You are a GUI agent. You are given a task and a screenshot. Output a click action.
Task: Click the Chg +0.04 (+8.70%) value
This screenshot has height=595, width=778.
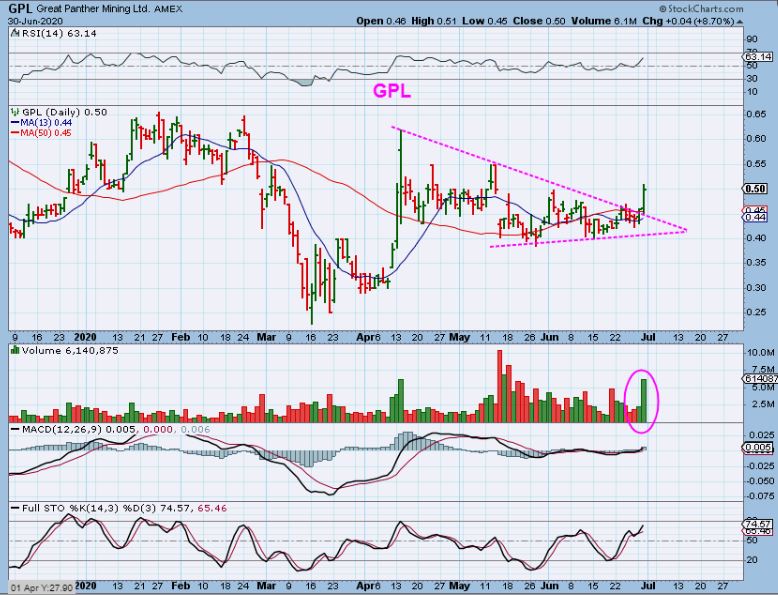point(688,21)
